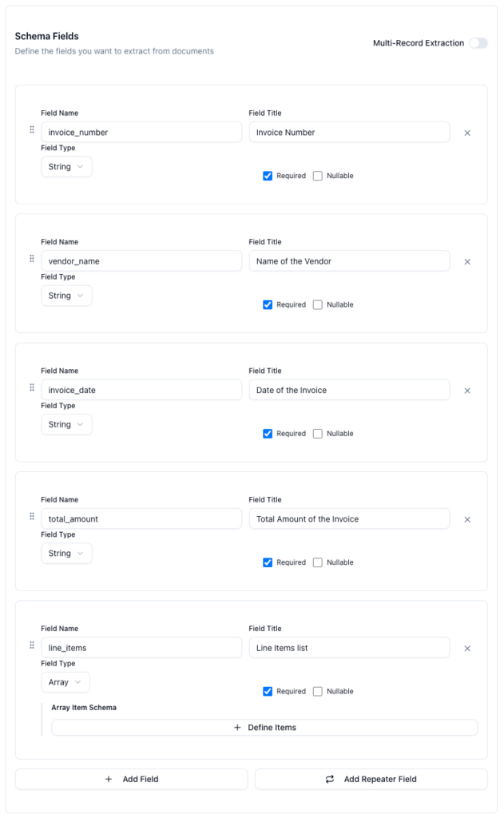Click the Add Repeater Field button
The image size is (504, 818).
coord(371,779)
